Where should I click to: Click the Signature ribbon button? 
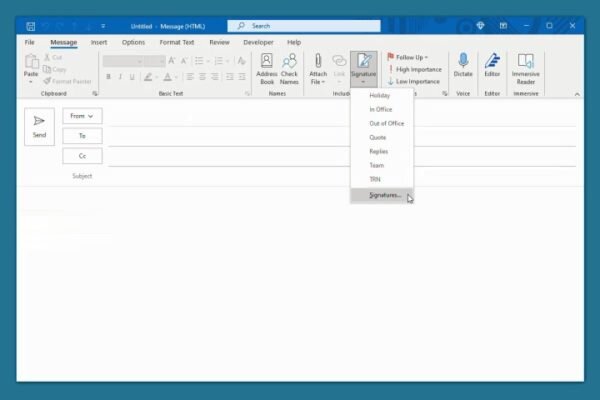coord(364,69)
